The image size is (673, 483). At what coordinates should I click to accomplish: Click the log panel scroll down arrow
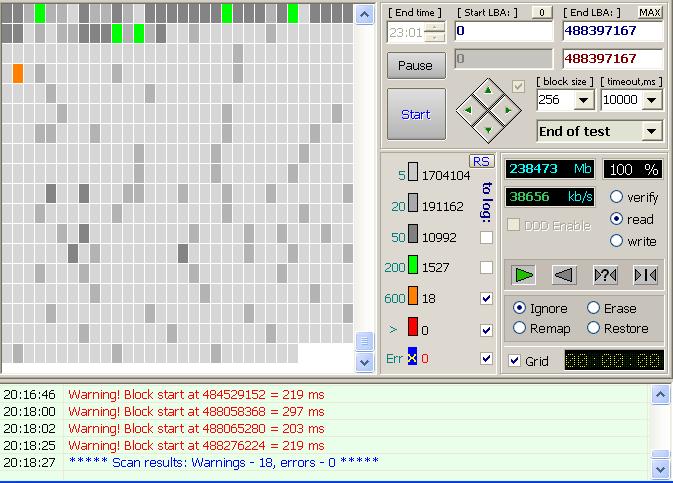[x=661, y=470]
